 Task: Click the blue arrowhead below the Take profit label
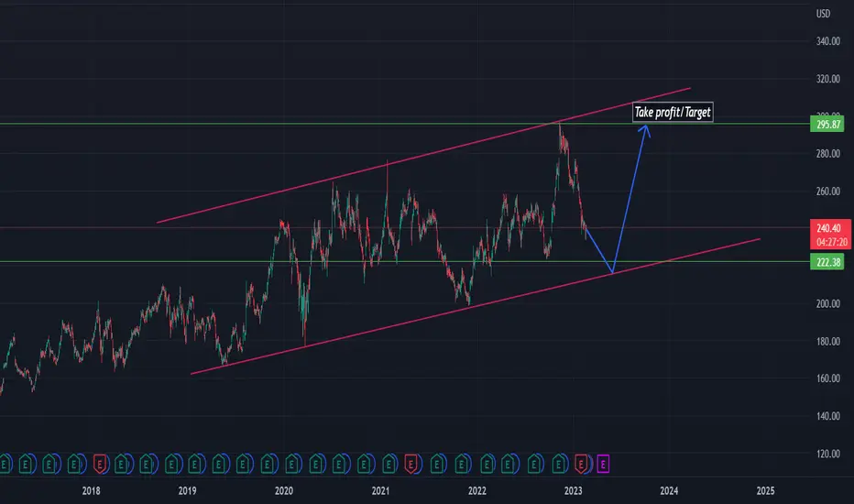[645, 129]
